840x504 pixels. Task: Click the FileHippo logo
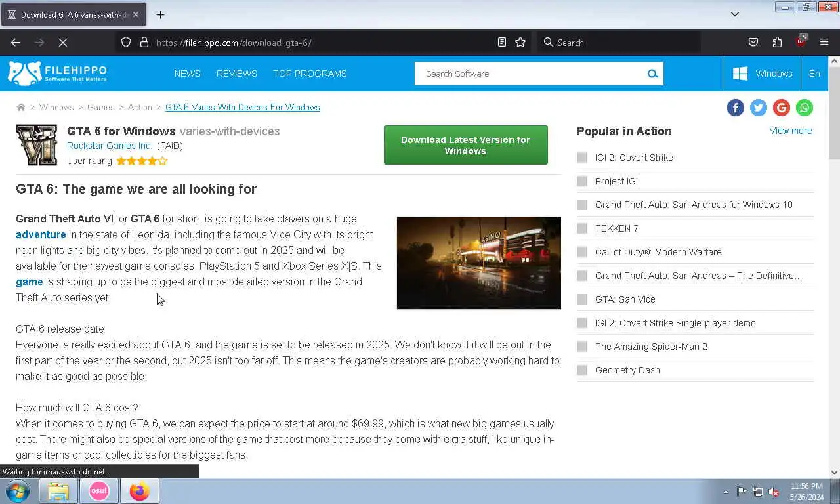tap(57, 73)
